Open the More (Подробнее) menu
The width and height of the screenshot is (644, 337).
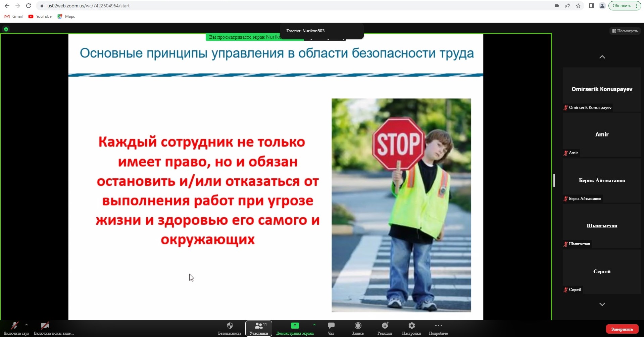coord(438,326)
